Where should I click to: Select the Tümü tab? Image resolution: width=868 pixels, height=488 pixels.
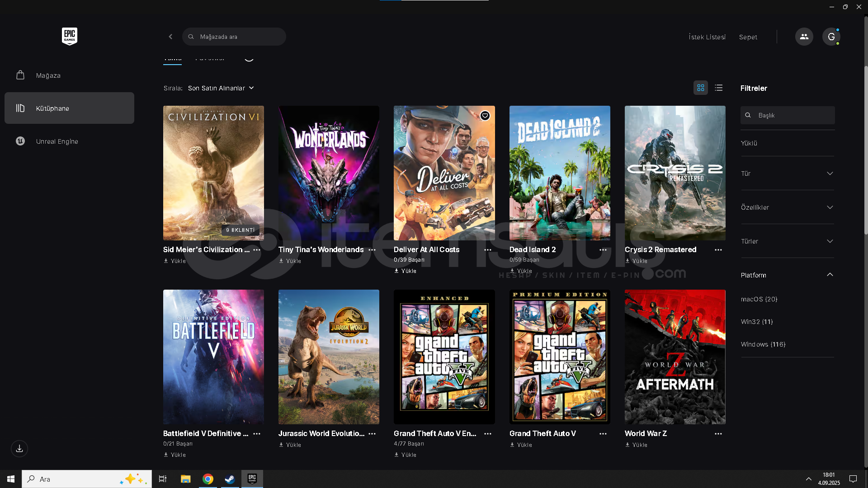pos(172,59)
